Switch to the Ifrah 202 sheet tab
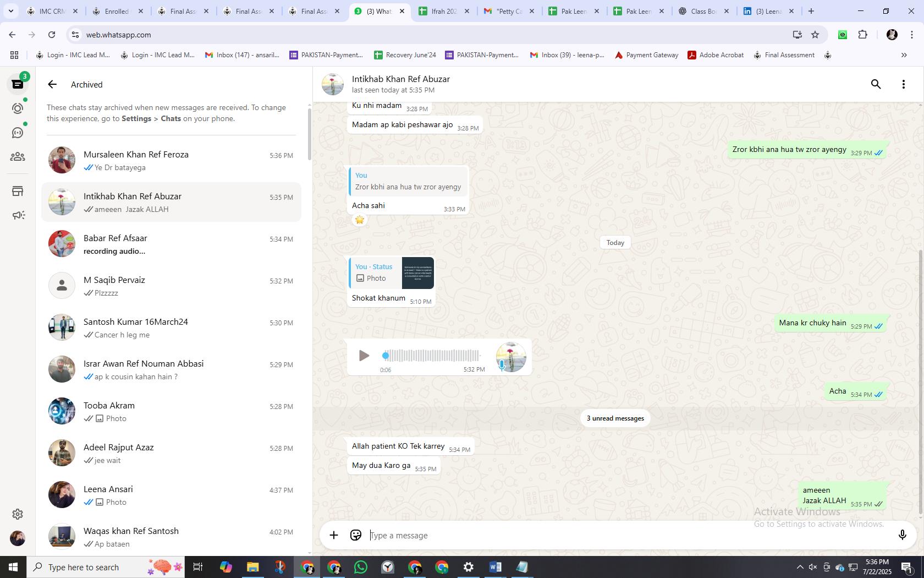924x578 pixels. pos(444,11)
